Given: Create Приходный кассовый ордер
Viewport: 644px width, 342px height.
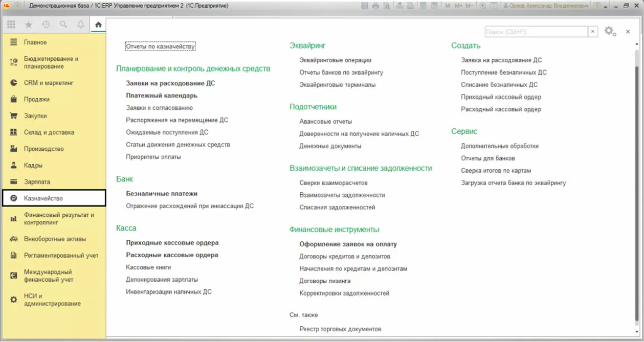Looking at the screenshot, I should 501,97.
